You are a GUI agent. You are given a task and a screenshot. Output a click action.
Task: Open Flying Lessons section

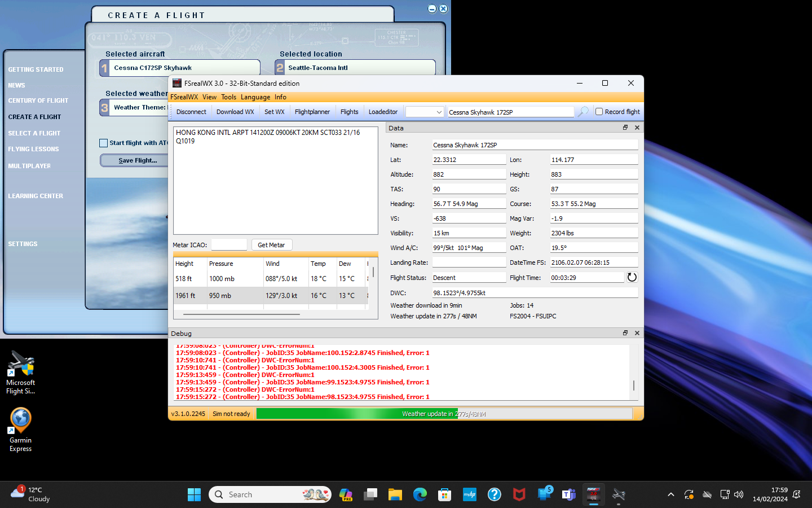click(33, 149)
